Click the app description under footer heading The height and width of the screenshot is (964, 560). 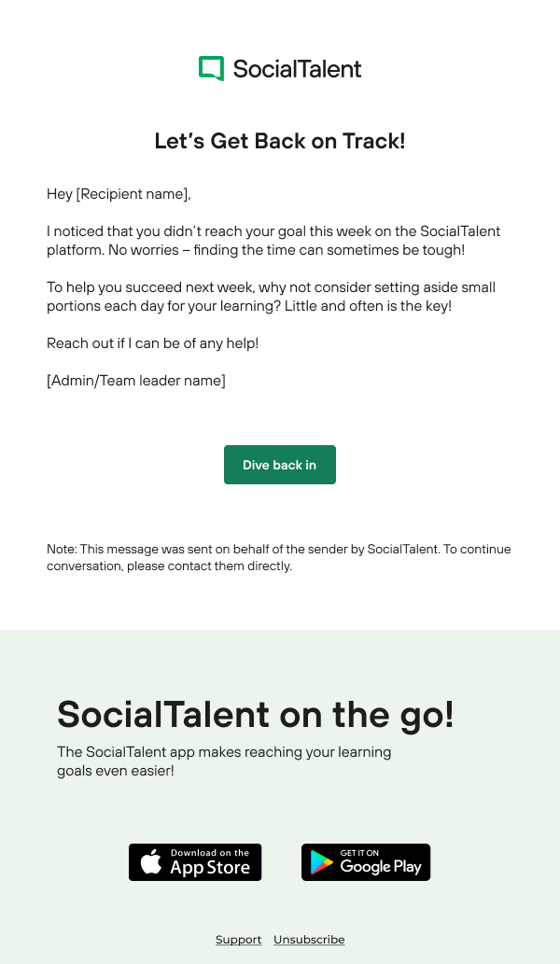pos(224,761)
